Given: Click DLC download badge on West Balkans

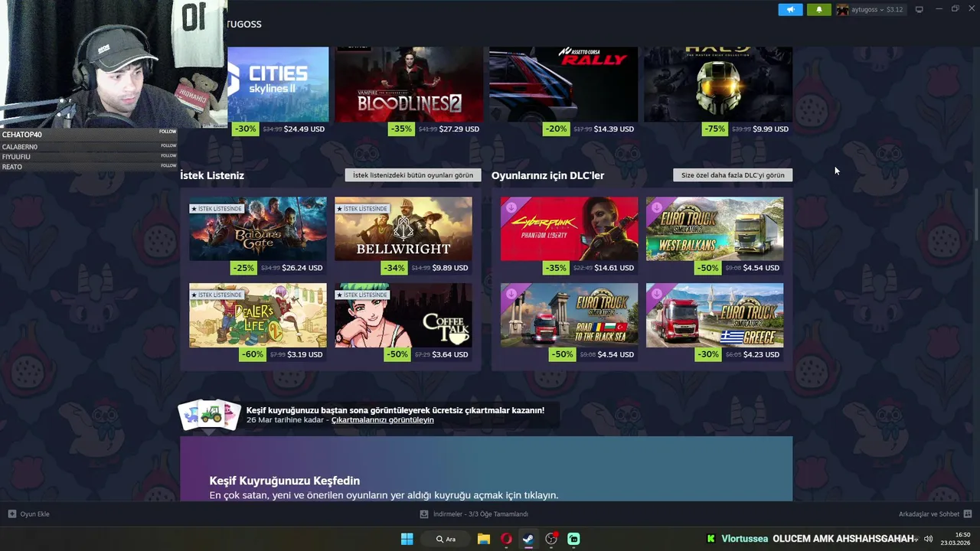Looking at the screenshot, I should (x=656, y=207).
